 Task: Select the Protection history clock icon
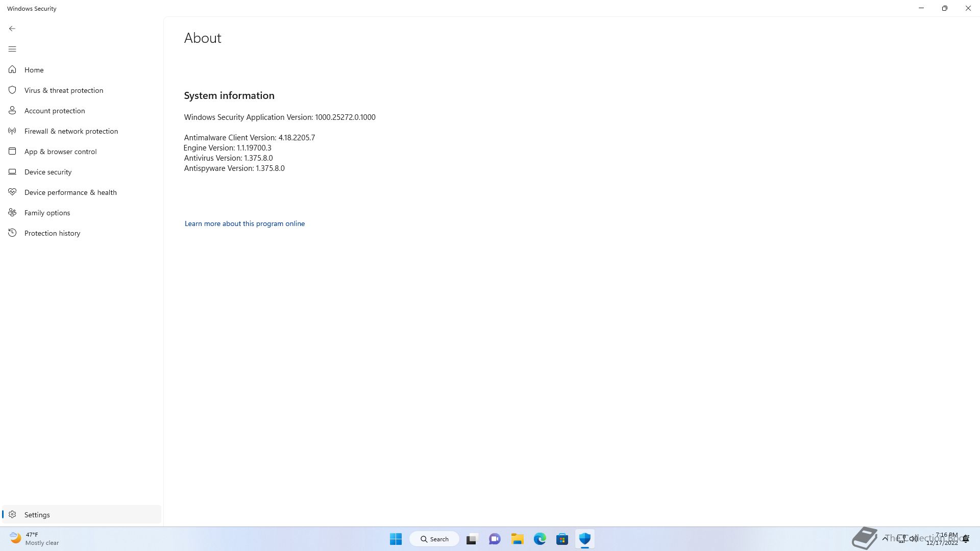[12, 233]
